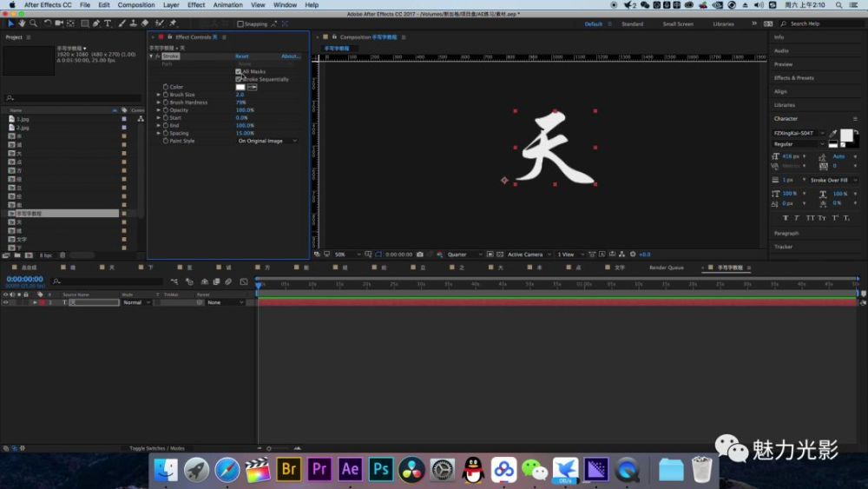Screen dimensions: 868x489
Task: Hide layer 1 with its eye toggle
Action: click(5, 302)
